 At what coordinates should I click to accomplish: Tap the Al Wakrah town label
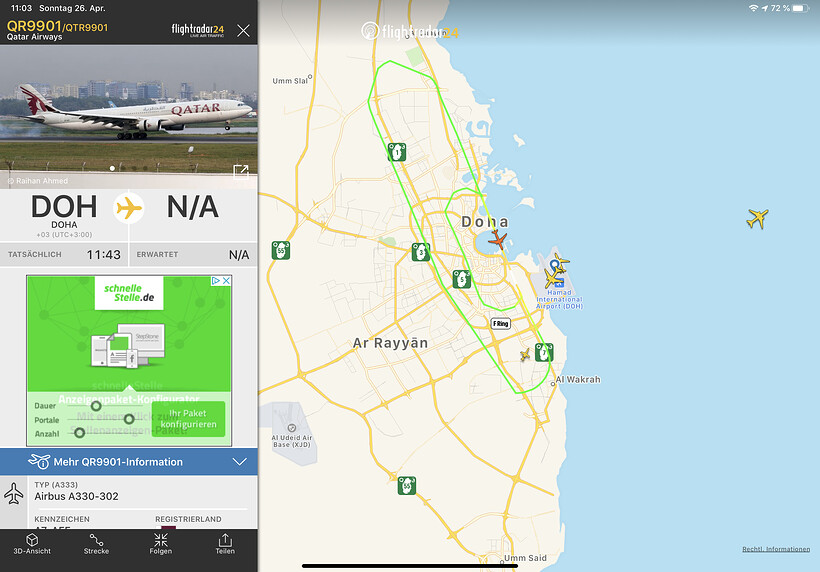578,380
